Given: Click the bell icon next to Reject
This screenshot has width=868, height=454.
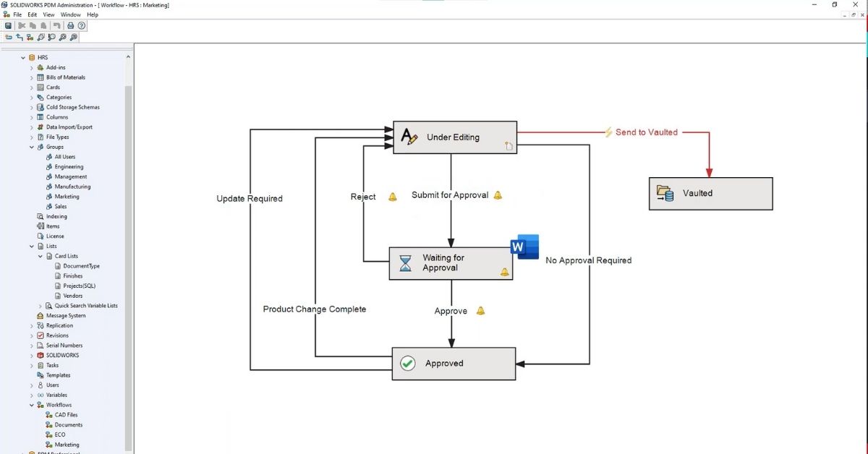Looking at the screenshot, I should (393, 197).
